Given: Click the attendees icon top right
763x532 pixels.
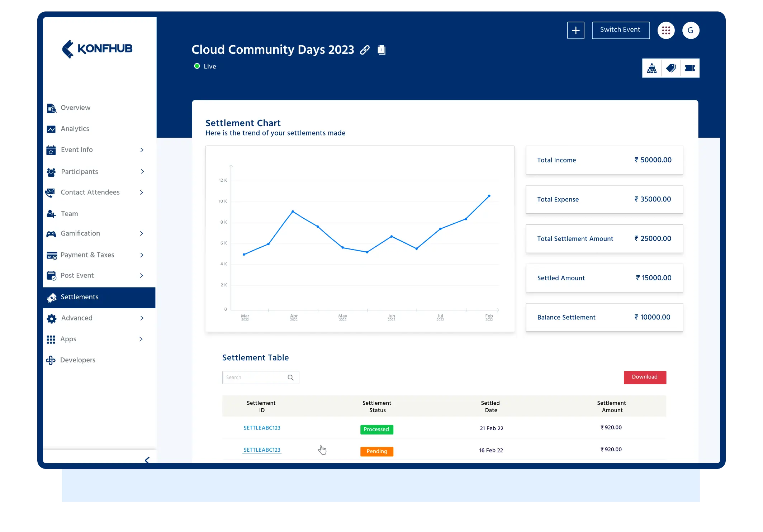Looking at the screenshot, I should (x=651, y=68).
